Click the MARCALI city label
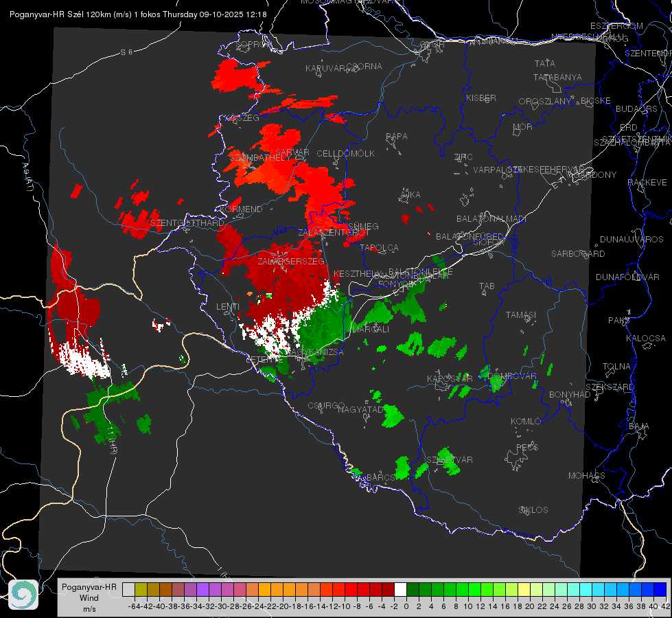 [x=370, y=329]
